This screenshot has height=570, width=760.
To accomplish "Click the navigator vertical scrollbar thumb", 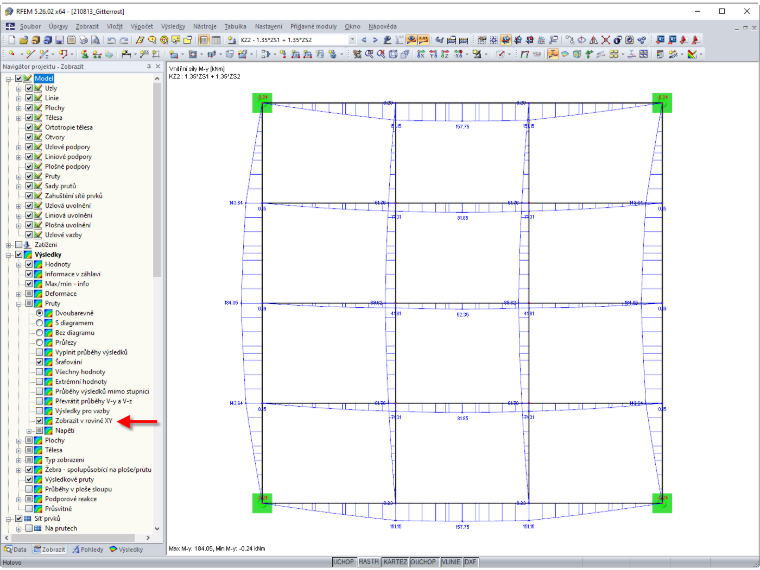I will tap(157, 179).
